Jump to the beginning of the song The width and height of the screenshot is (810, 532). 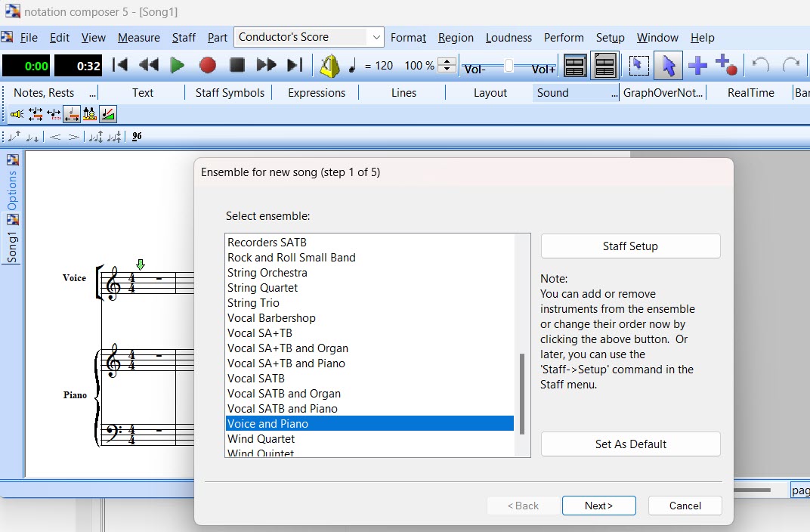(119, 66)
